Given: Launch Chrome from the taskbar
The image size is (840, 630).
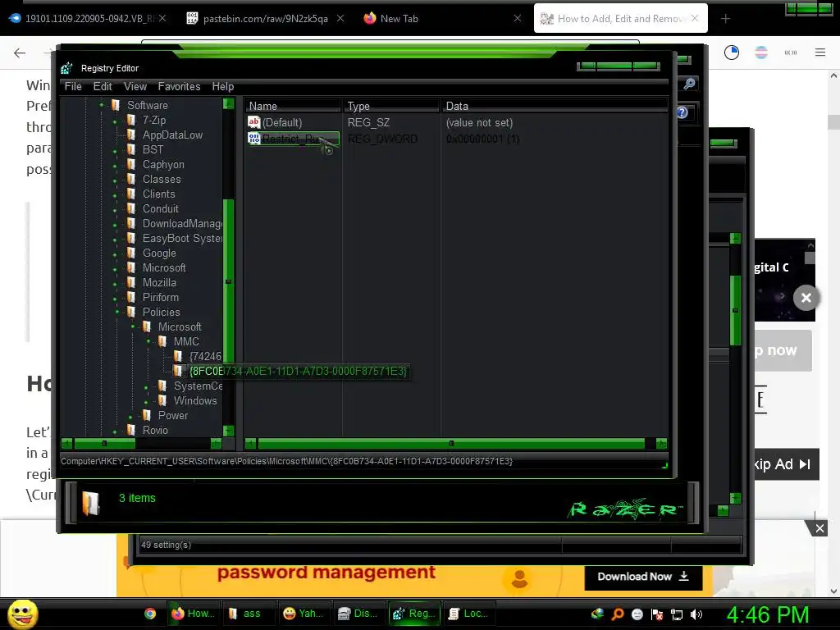Looking at the screenshot, I should (150, 614).
